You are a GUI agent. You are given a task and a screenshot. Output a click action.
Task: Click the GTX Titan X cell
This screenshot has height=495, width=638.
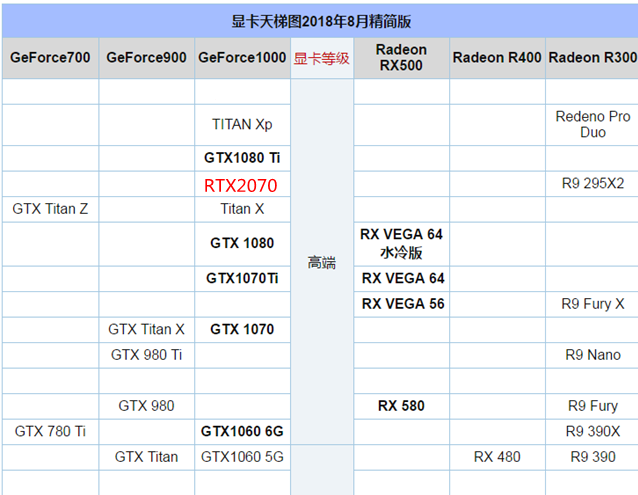point(146,329)
